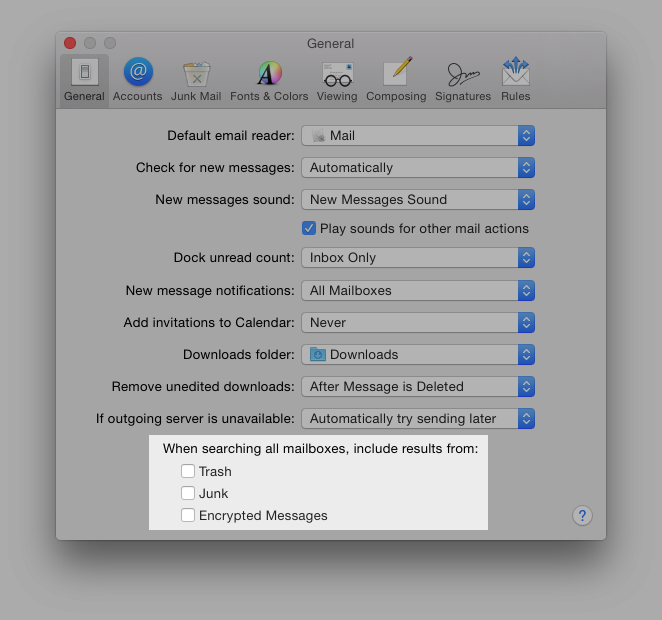The image size is (662, 620).
Task: Open the Fonts & Colors pane
Action: tap(269, 80)
